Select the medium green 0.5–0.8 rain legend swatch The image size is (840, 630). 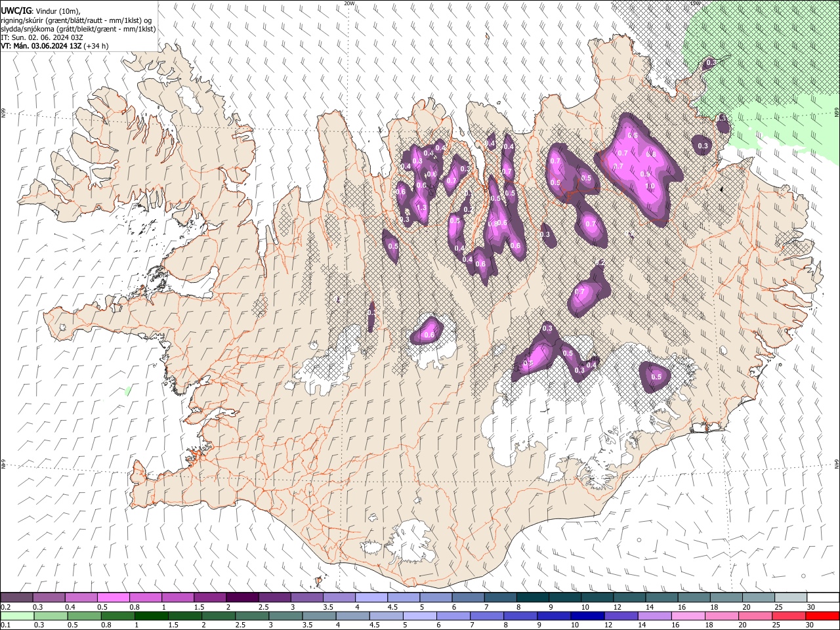[84, 616]
